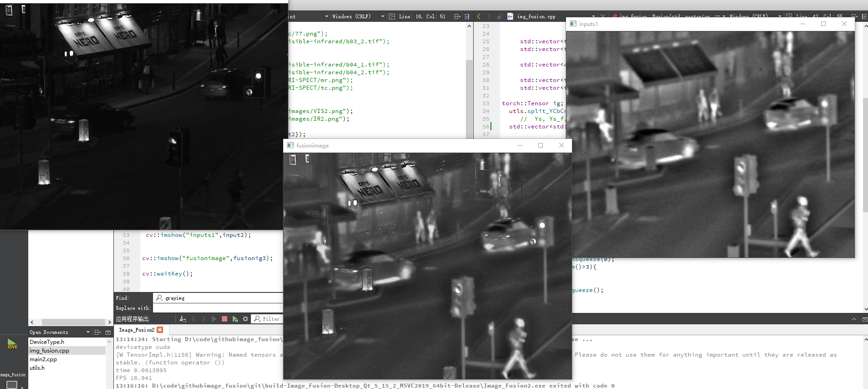868x389 pixels.
Task: Click the sidebar horizontal scrollbar thumb
Action: (73, 322)
